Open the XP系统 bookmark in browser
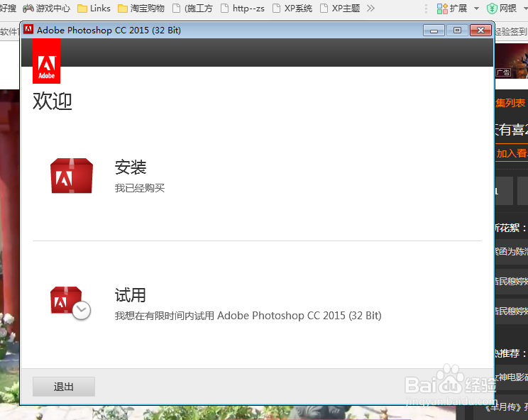 [292, 8]
